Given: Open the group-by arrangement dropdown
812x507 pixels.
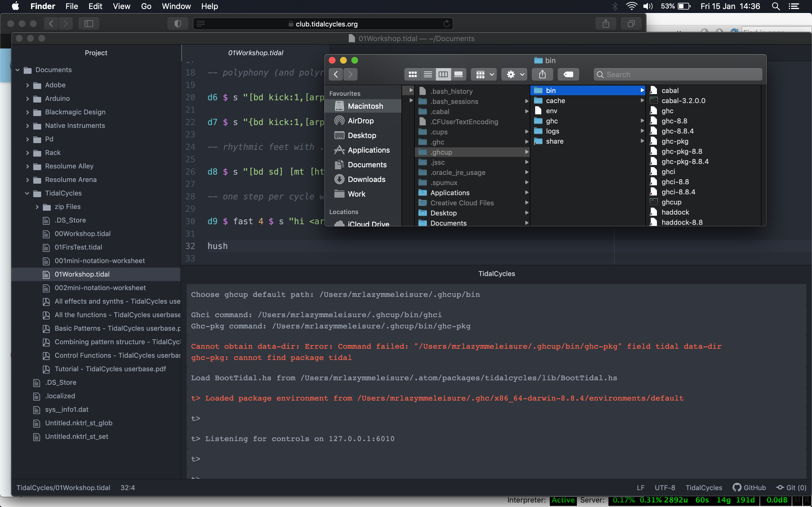Looking at the screenshot, I should point(484,74).
